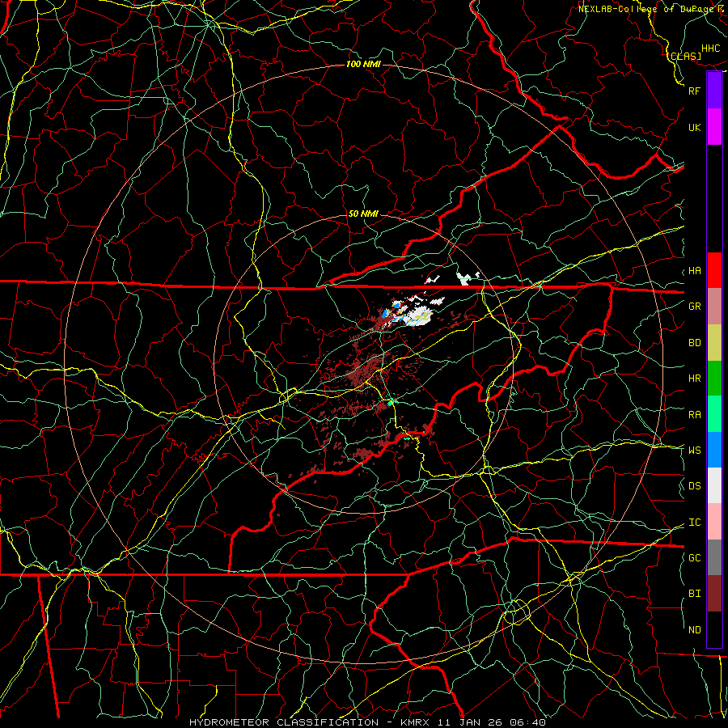Click the 'ND' legend label text
This screenshot has width=728, height=728.
[x=694, y=630]
